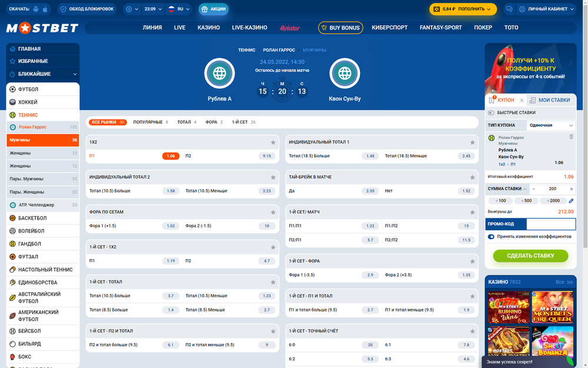This screenshot has width=588, height=368.
Task: Open the Aviator game link
Action: (x=289, y=28)
